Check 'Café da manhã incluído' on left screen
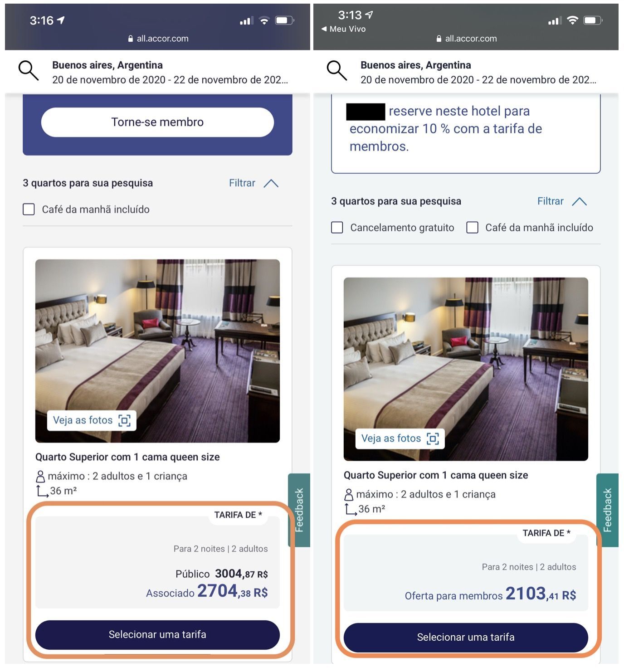624x672 pixels. tap(29, 209)
